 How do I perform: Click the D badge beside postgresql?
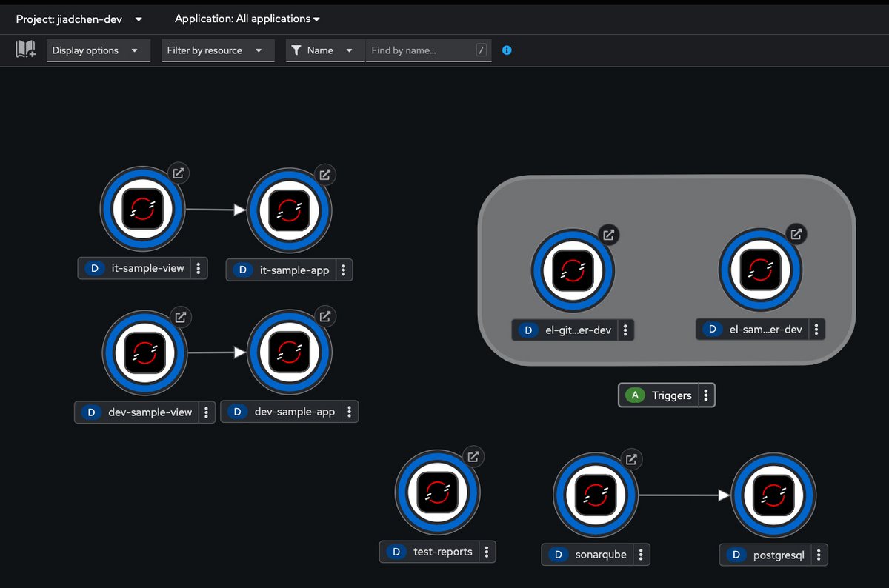click(x=736, y=555)
